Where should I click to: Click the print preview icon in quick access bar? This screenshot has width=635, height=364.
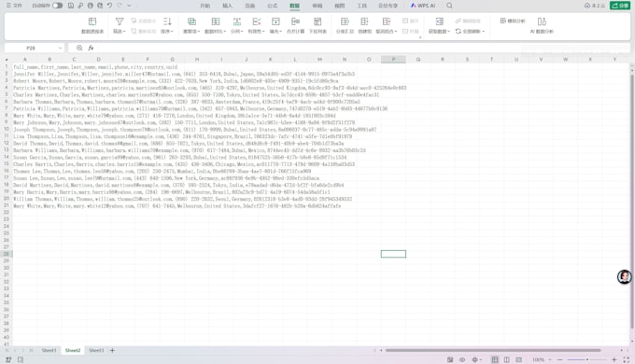[x=100, y=6]
